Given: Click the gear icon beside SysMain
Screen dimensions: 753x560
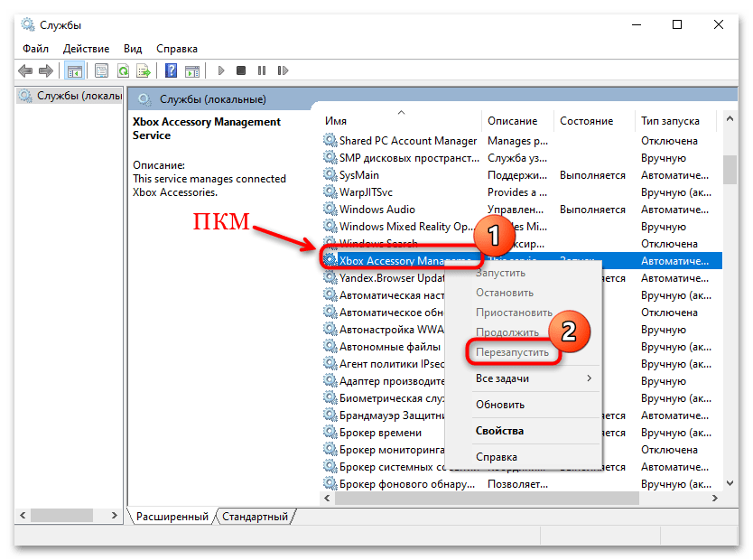Looking at the screenshot, I should click(x=330, y=175).
